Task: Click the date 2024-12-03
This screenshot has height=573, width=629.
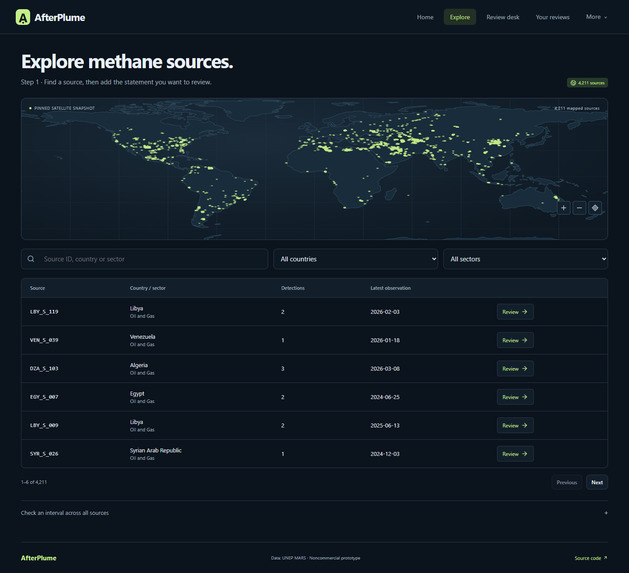Action: (x=385, y=454)
